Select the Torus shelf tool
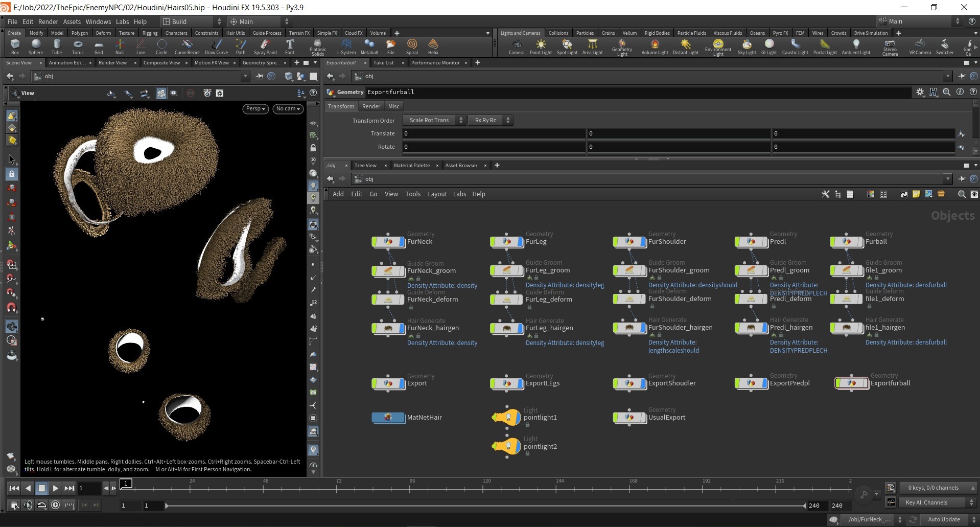The height and width of the screenshot is (527, 980). tap(78, 47)
